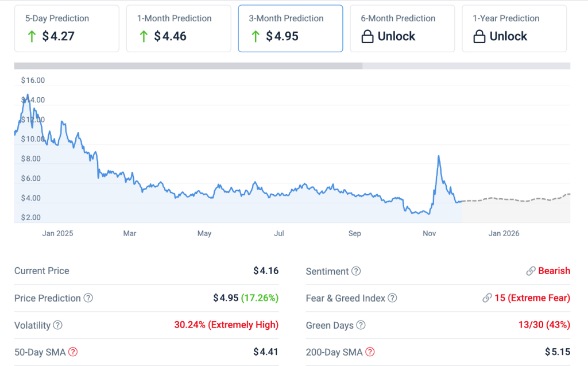Viewport: 588px width, 366px height.
Task: Switch to the 1-Month Prediction tab
Action: (178, 29)
